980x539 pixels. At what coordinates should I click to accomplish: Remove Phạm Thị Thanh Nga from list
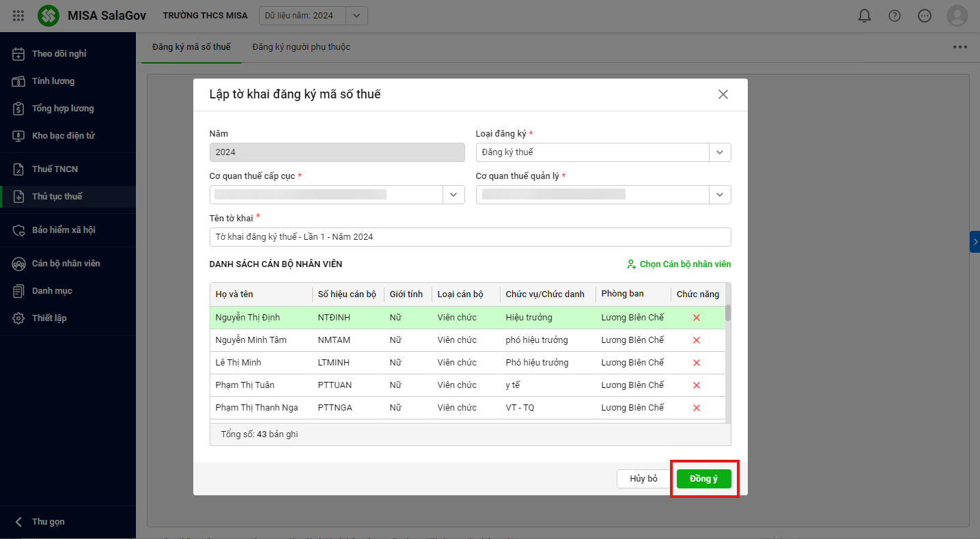[697, 408]
